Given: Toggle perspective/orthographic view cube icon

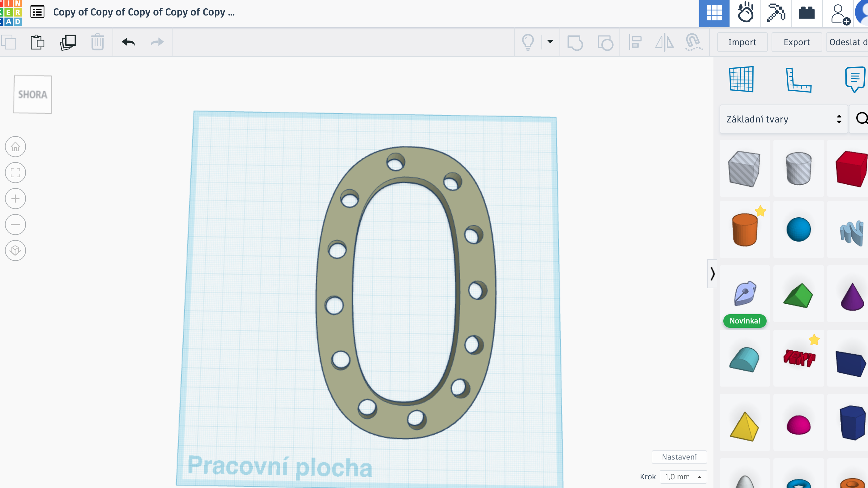Looking at the screenshot, I should (x=15, y=250).
